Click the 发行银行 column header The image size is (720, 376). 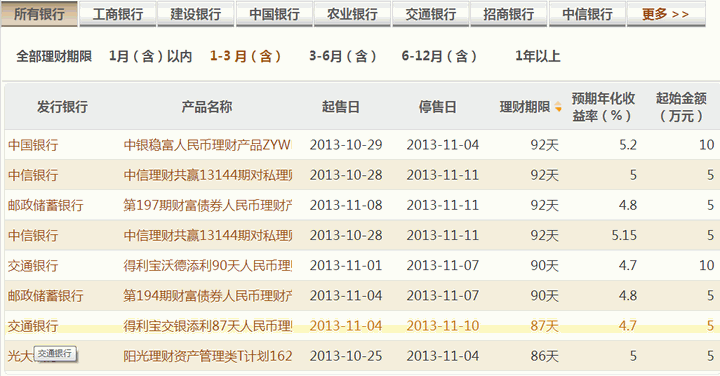(62, 107)
